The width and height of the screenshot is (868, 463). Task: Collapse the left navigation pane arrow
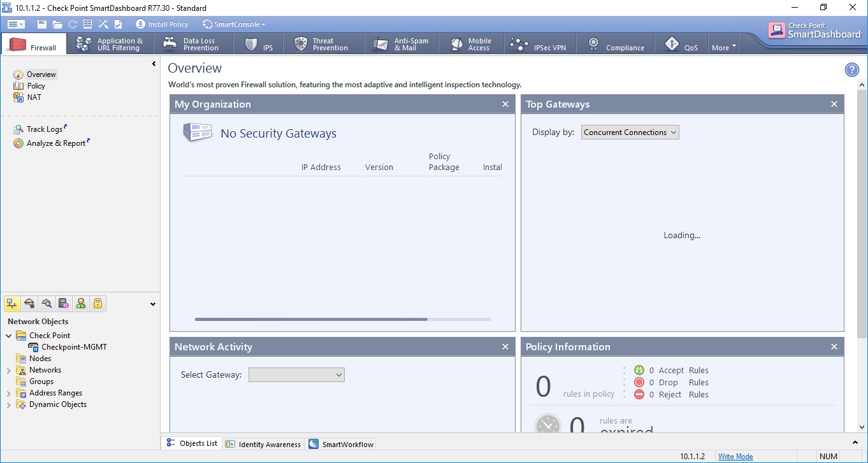coord(154,64)
